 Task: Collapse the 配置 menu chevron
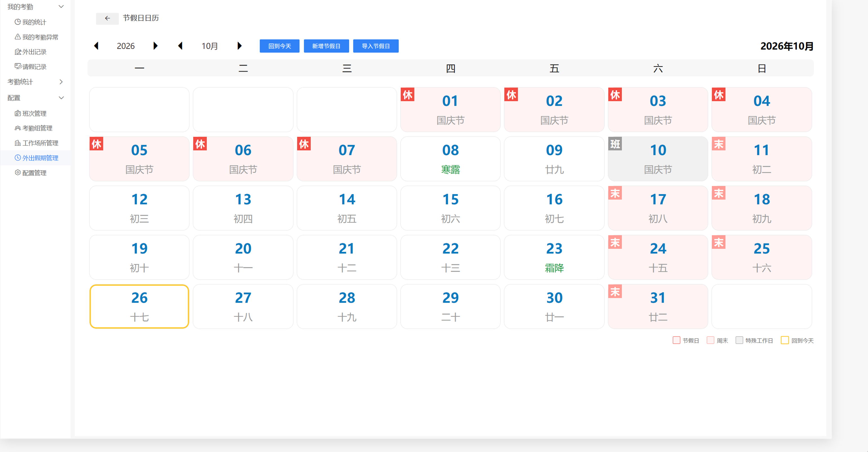pyautogui.click(x=61, y=98)
